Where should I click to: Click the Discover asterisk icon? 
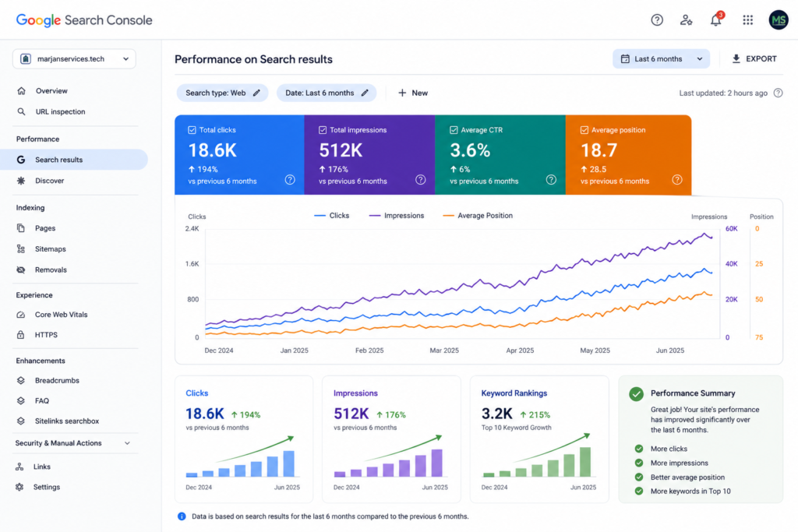click(x=21, y=181)
